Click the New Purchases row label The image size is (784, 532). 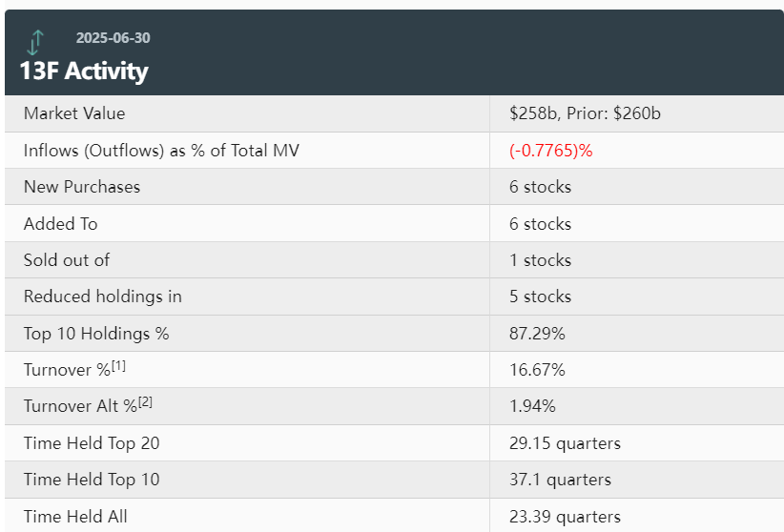(82, 187)
